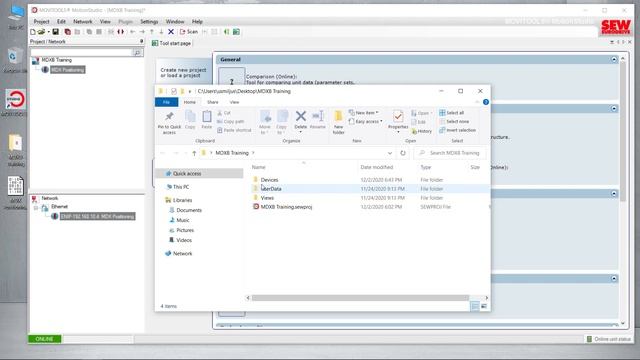
Task: Click blue X delete icon in MotionStudio toolbar
Action: coord(171,32)
